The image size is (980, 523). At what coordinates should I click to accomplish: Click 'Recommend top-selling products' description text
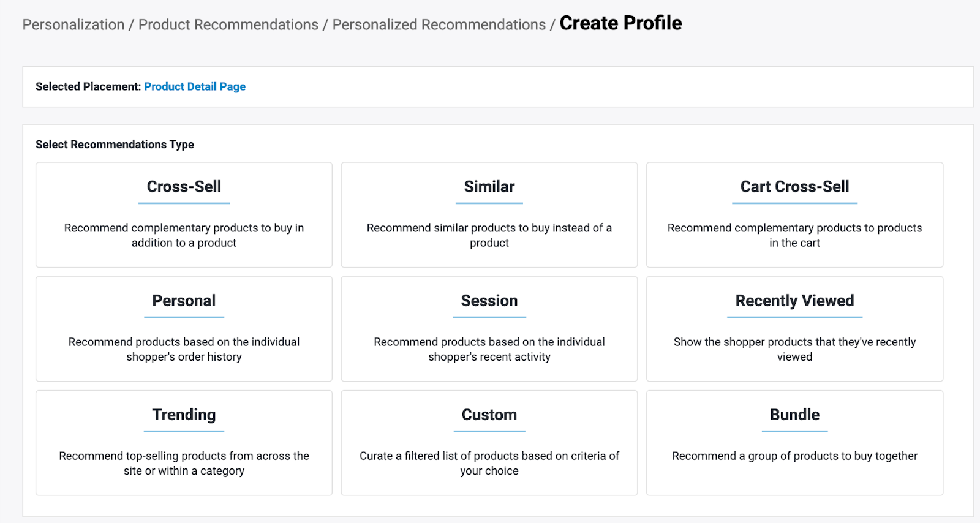(184, 463)
